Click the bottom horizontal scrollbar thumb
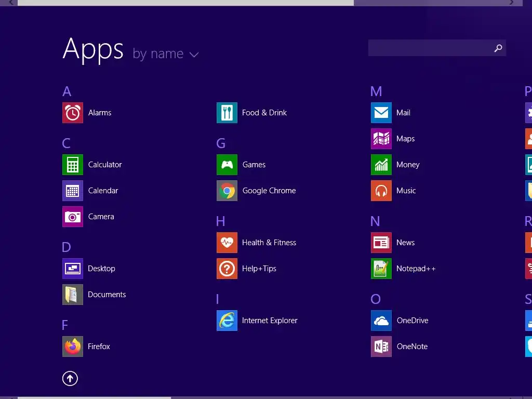 point(95,397)
